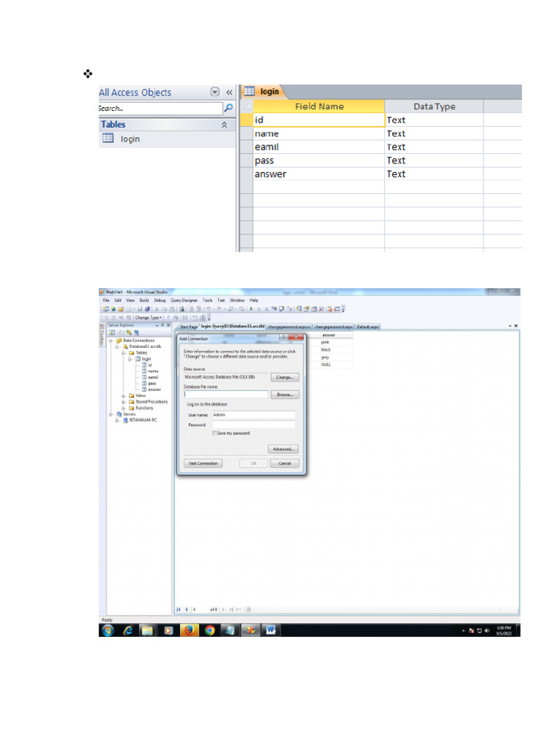Image resolution: width=560 pixels, height=747 pixels.
Task: Switch to the Default.aspx tab
Action: pos(367,327)
